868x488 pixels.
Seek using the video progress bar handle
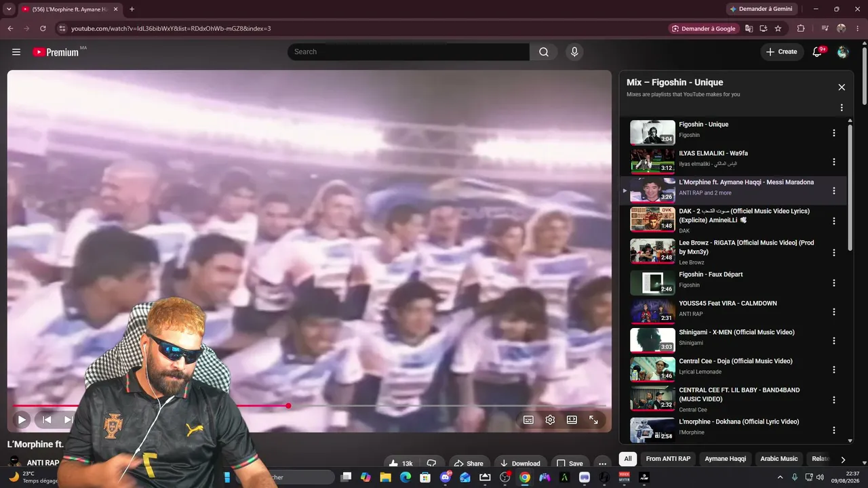tap(288, 406)
